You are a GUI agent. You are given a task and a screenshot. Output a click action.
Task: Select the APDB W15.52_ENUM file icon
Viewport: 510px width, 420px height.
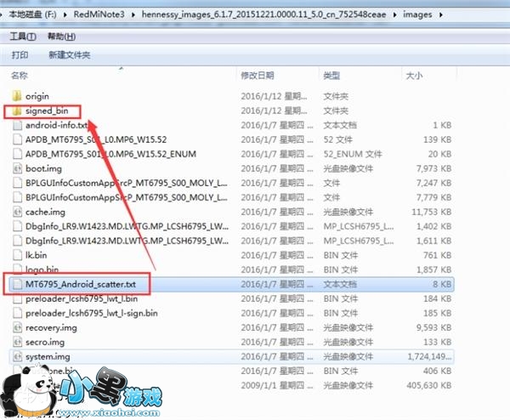[17, 154]
